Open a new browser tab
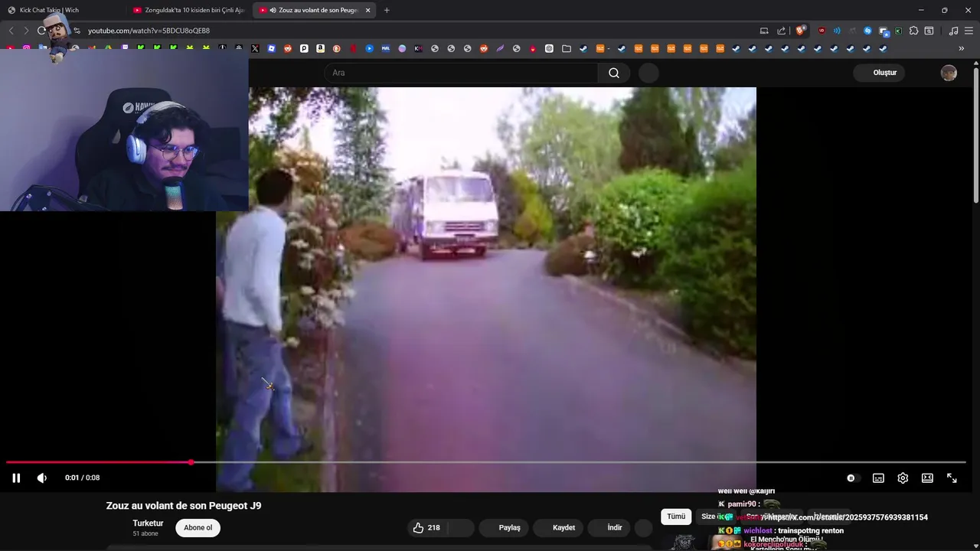The height and width of the screenshot is (551, 980). (x=387, y=10)
